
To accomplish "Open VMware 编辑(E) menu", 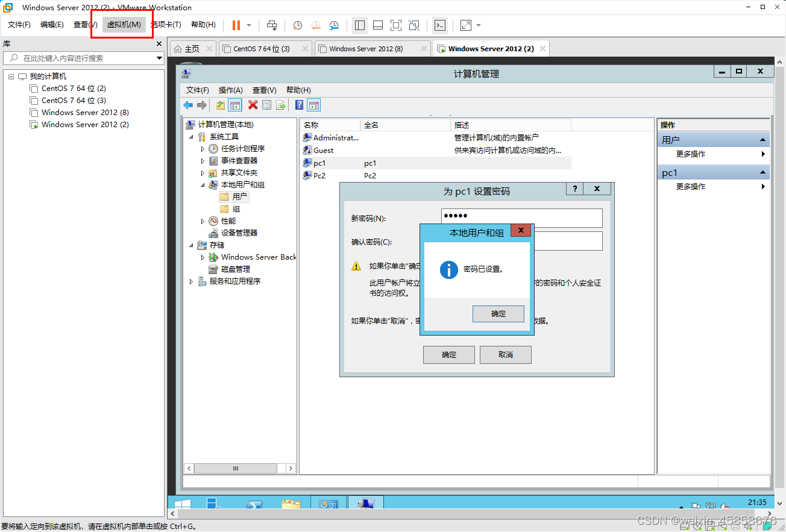I will pyautogui.click(x=52, y=25).
